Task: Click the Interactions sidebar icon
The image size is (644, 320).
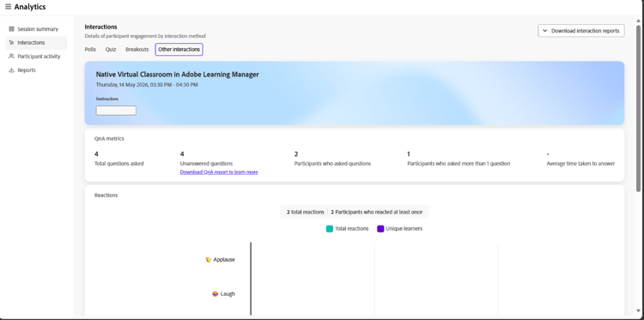Action: [11, 43]
